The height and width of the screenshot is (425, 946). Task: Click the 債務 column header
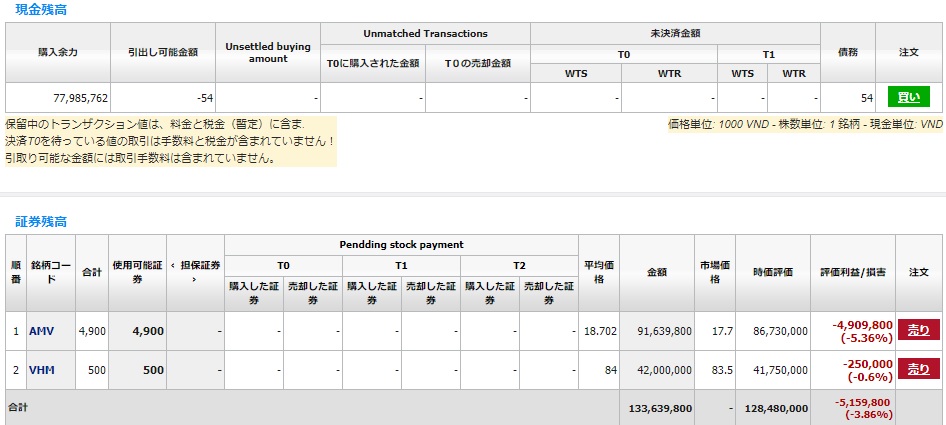pyautogui.click(x=848, y=52)
